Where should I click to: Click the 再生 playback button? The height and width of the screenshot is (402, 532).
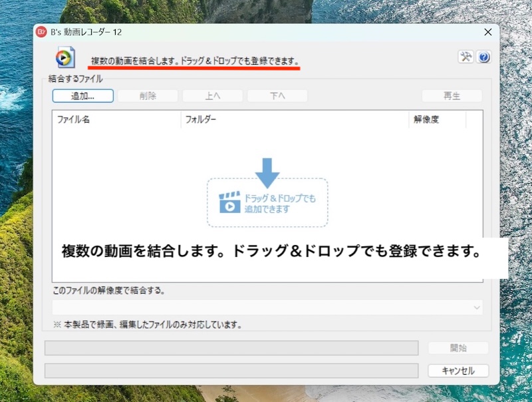pos(452,96)
